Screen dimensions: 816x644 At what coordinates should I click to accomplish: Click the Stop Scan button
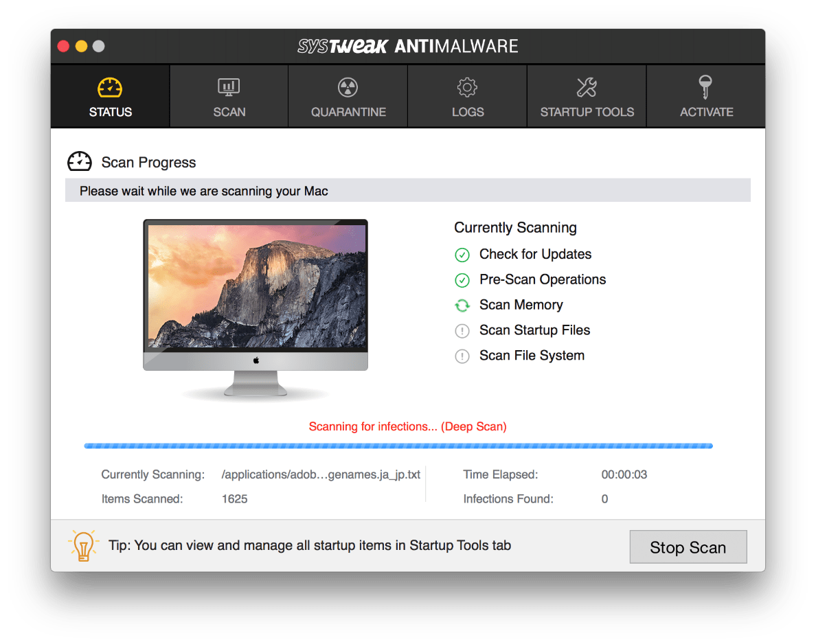point(688,547)
